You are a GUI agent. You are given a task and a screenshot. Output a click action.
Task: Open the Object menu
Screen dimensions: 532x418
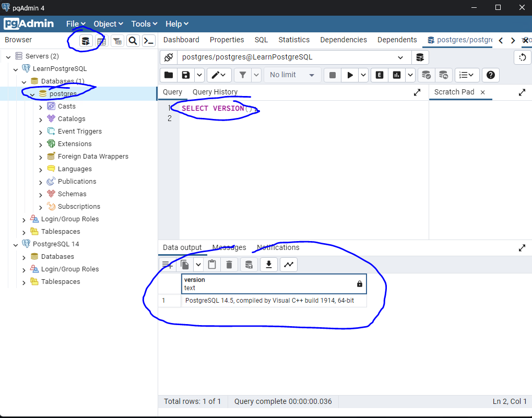click(x=108, y=23)
